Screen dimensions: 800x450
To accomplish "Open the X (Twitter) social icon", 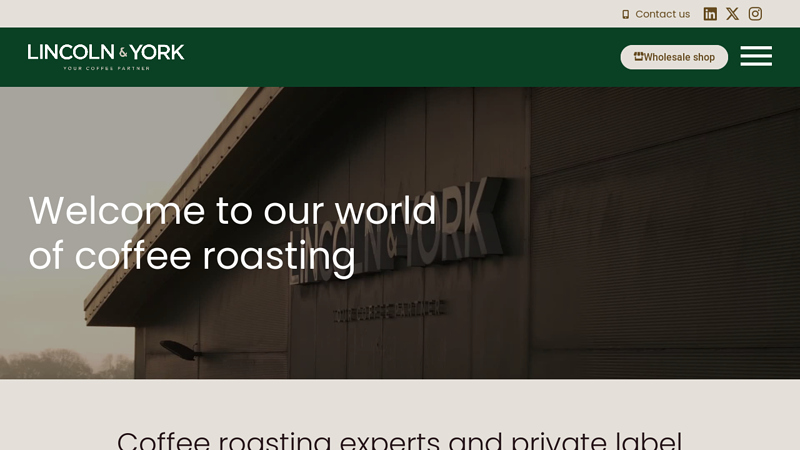I will pyautogui.click(x=732, y=14).
